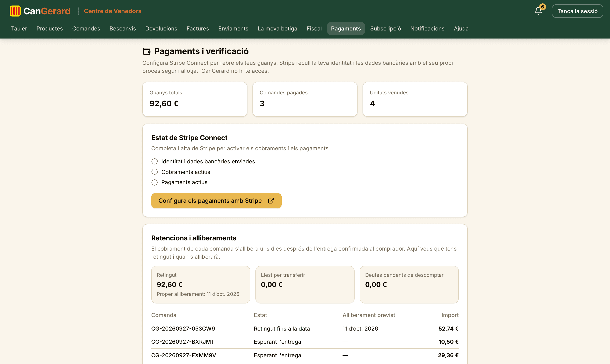Click the Comandes pagades card

tap(305, 99)
